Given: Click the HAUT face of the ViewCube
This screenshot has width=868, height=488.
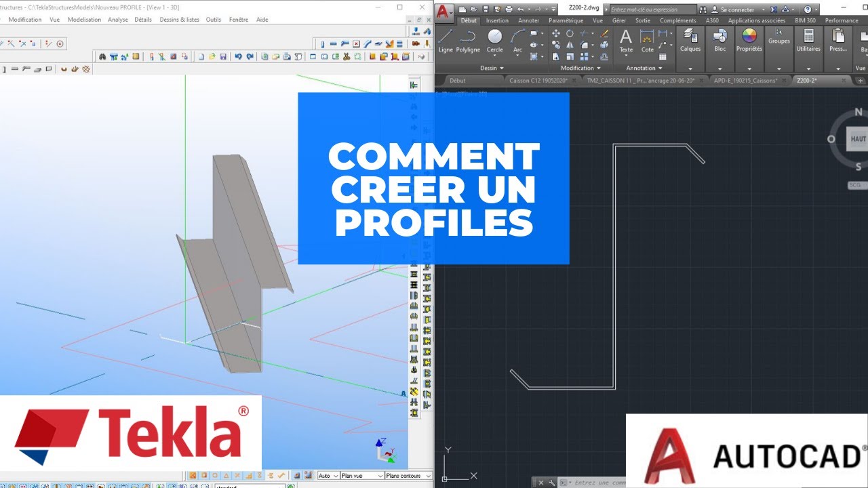Looking at the screenshot, I should click(x=859, y=139).
